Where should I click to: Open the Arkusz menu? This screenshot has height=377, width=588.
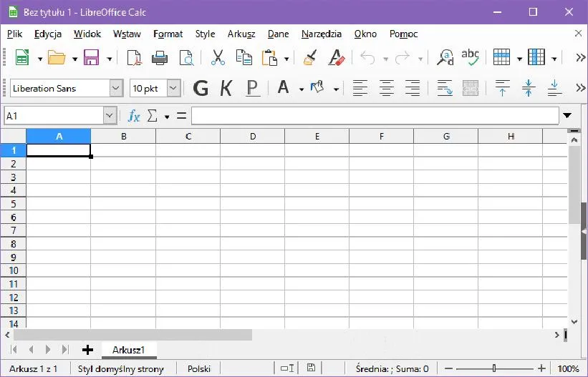point(241,34)
